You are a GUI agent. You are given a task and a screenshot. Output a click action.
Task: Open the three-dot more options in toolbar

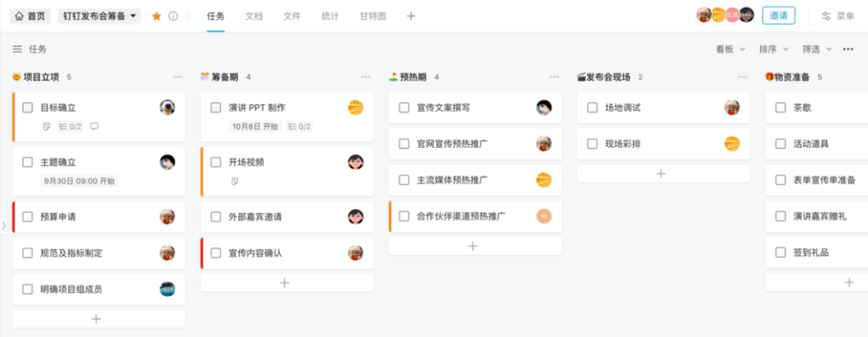(x=848, y=49)
